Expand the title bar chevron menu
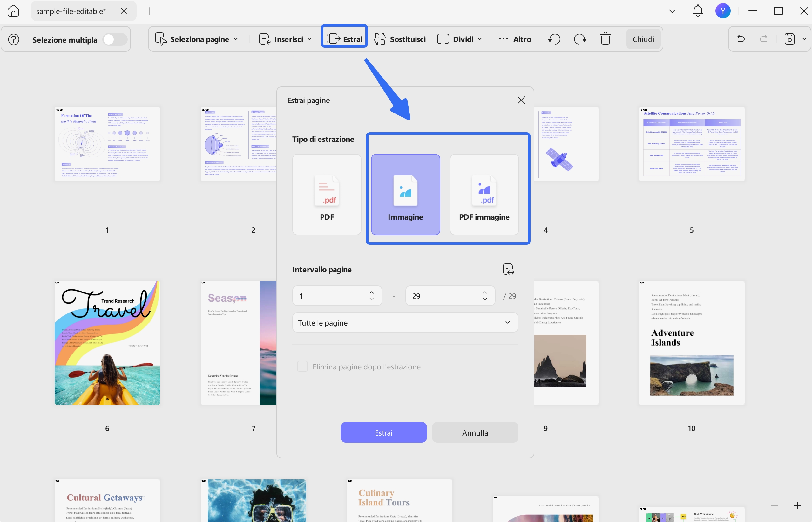This screenshot has width=812, height=522. pyautogui.click(x=672, y=11)
